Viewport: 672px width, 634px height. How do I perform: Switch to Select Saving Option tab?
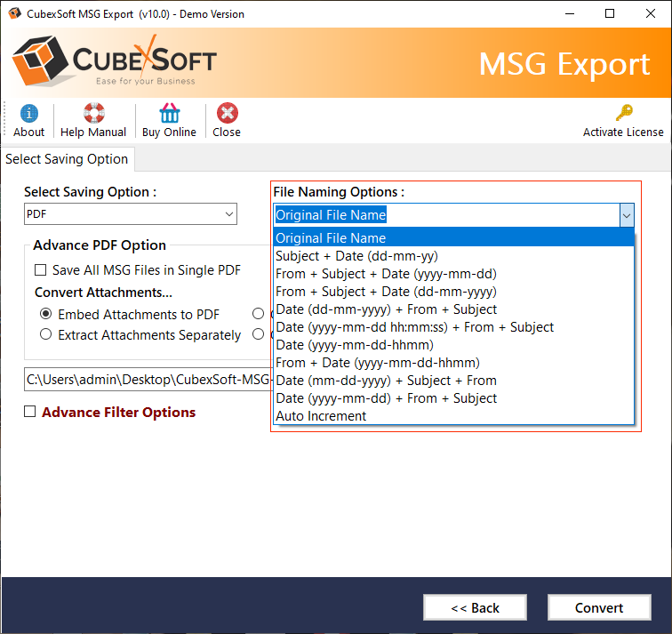click(x=67, y=159)
